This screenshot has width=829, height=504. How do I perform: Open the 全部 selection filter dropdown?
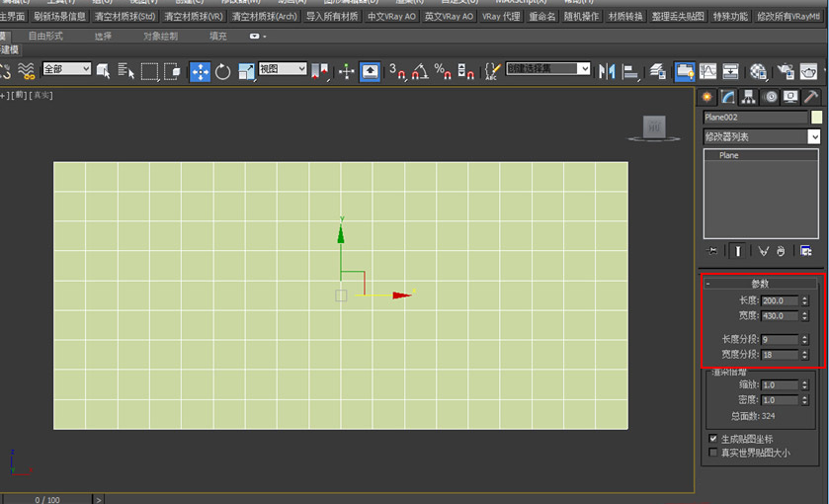click(x=66, y=69)
